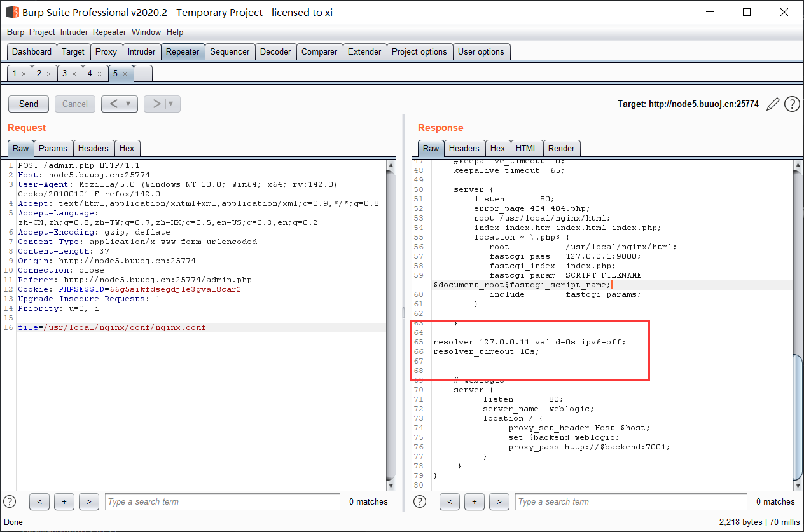The height and width of the screenshot is (532, 804).
Task: Show response HTML view
Action: click(527, 148)
